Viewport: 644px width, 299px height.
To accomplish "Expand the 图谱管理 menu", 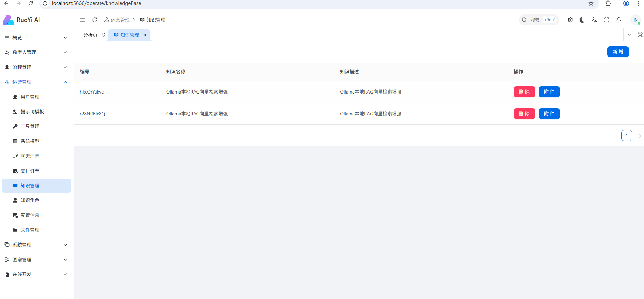I will (x=36, y=260).
